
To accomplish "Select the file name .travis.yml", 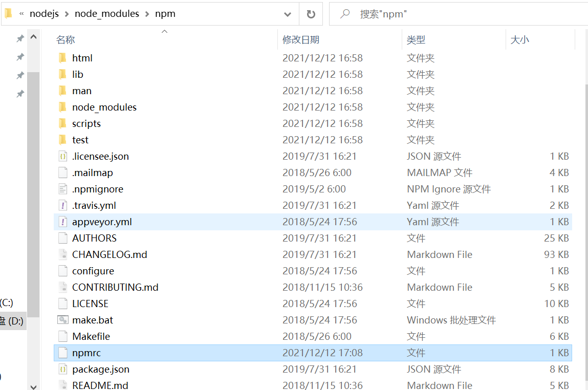I will [x=94, y=206].
